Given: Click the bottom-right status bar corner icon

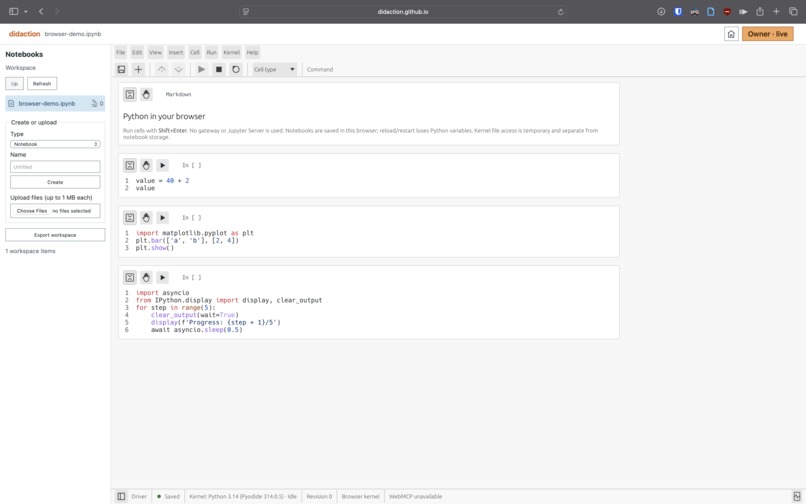Looking at the screenshot, I should [797, 496].
